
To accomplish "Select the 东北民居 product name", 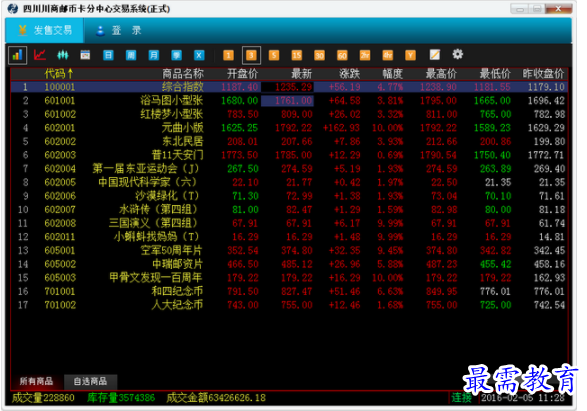I will coord(183,141).
